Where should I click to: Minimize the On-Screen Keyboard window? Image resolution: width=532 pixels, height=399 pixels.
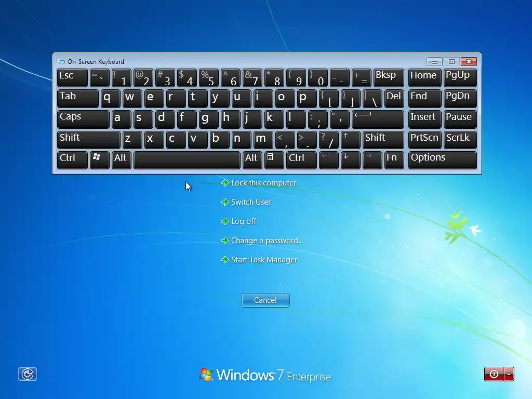click(434, 61)
